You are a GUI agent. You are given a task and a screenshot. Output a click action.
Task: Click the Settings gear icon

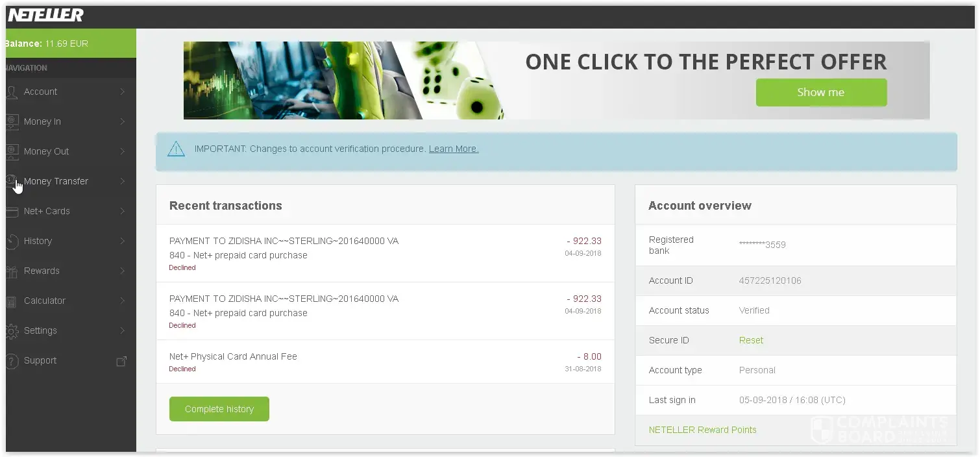coord(12,330)
